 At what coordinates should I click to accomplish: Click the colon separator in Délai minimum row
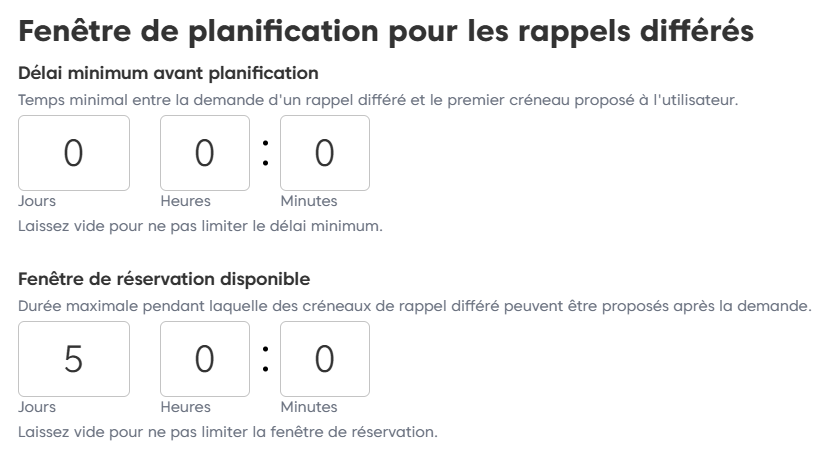(265, 153)
